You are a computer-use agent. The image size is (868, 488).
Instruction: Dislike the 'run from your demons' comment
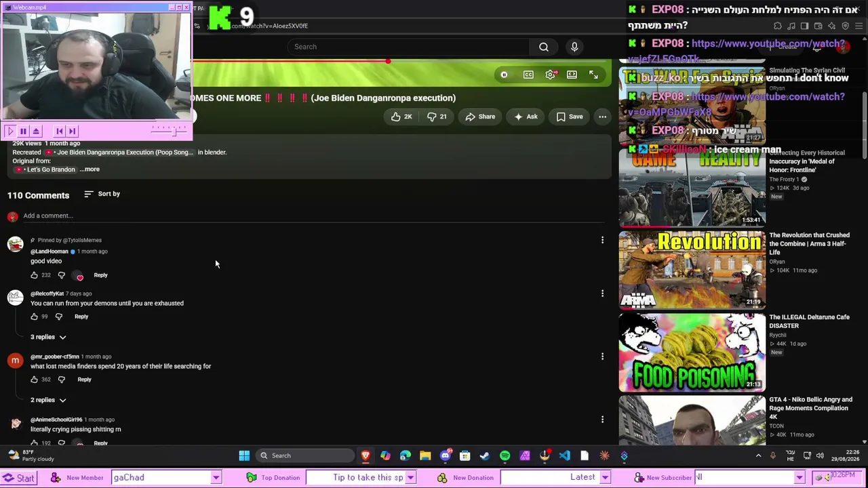pos(59,317)
